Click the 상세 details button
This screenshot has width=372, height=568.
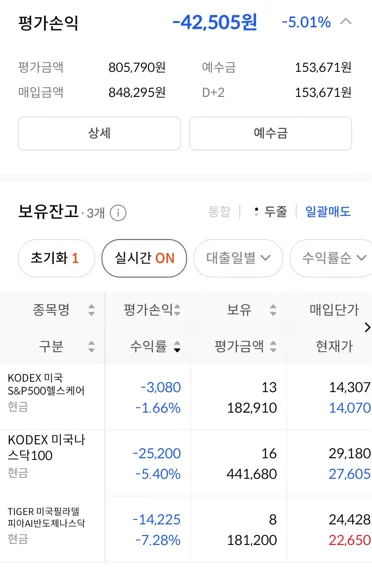click(99, 133)
